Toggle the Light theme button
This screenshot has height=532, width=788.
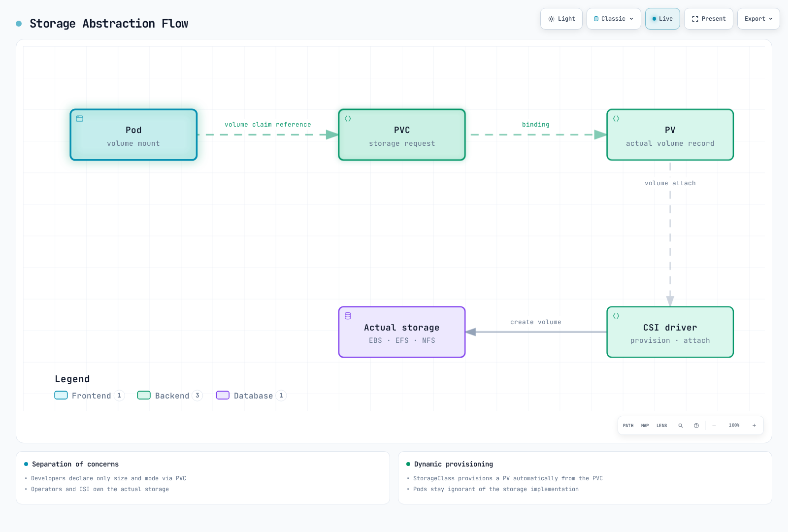[x=561, y=19]
